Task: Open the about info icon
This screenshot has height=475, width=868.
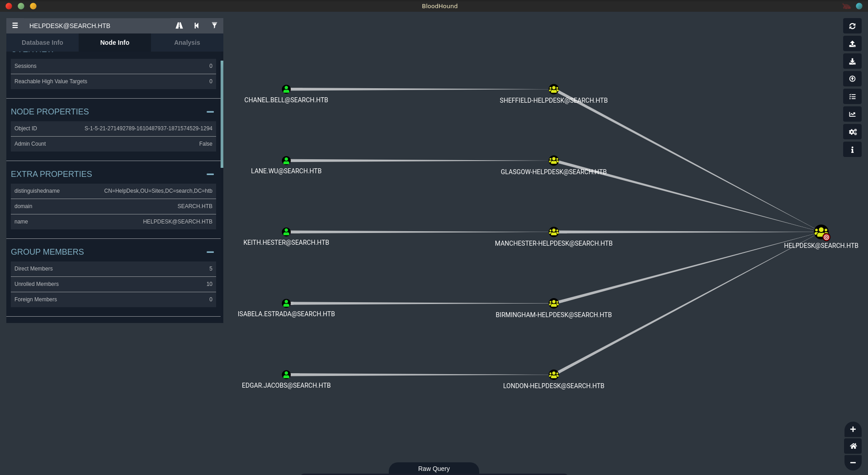Action: coord(852,150)
